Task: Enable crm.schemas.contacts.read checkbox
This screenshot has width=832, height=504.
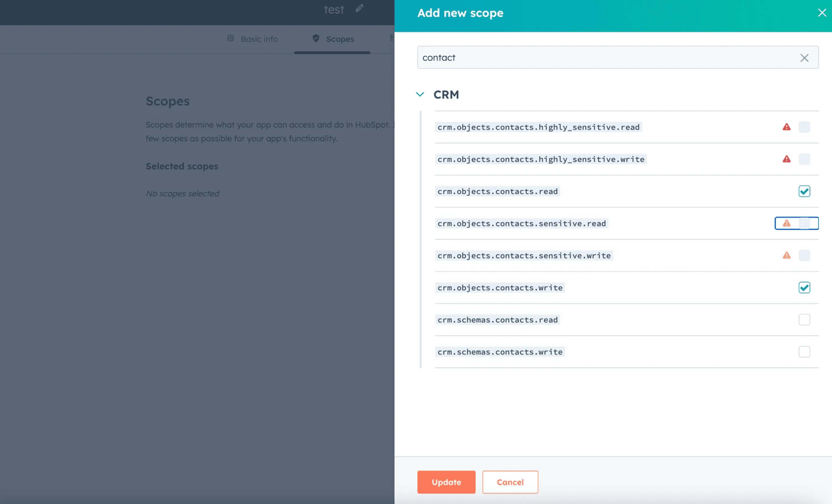Action: point(804,319)
